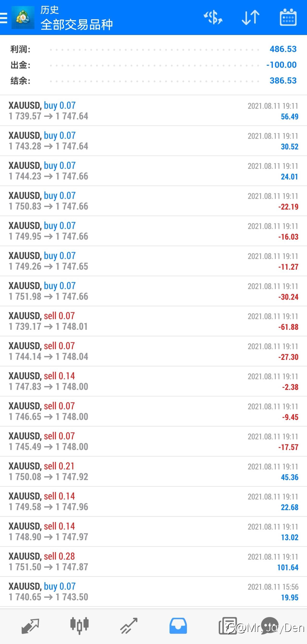Screen dimensions: 307x644
Task: Tap the 利润 486.53 summary row
Action: pos(153,49)
